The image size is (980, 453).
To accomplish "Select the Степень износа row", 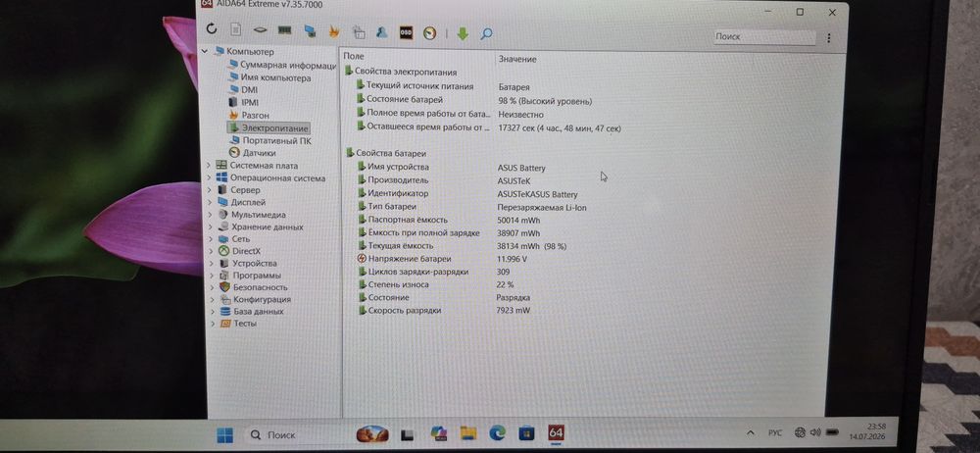I will click(437, 284).
